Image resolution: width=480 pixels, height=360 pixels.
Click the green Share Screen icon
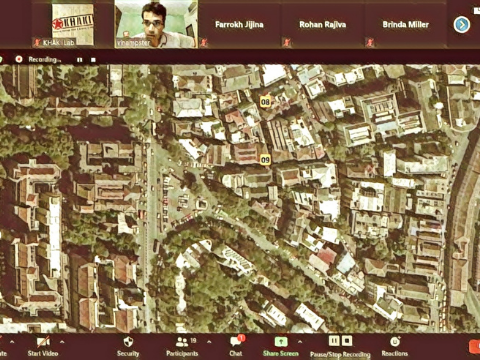pyautogui.click(x=281, y=341)
